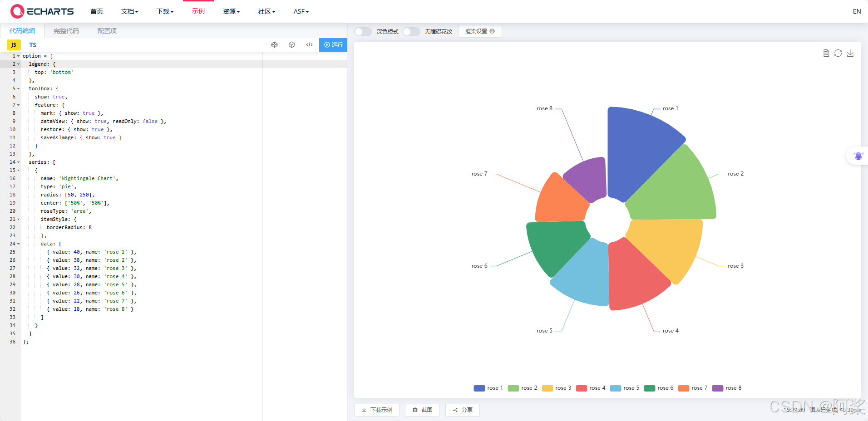This screenshot has height=421, width=868.
Task: Open the ASF dropdown menu
Action: (x=301, y=11)
